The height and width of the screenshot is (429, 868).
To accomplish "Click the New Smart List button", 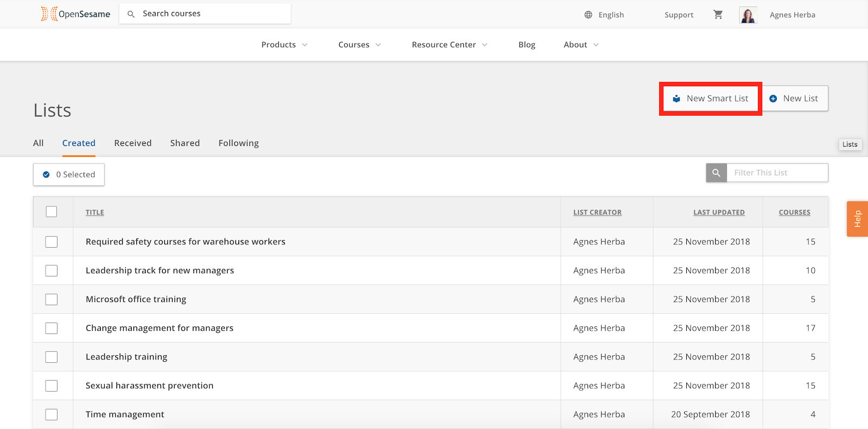I will tap(710, 98).
